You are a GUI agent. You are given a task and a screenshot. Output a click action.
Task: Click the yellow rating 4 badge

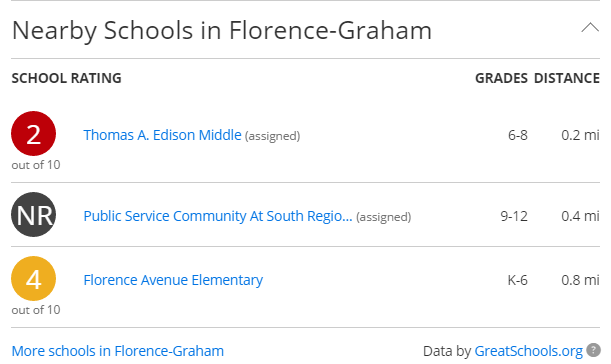point(34,279)
